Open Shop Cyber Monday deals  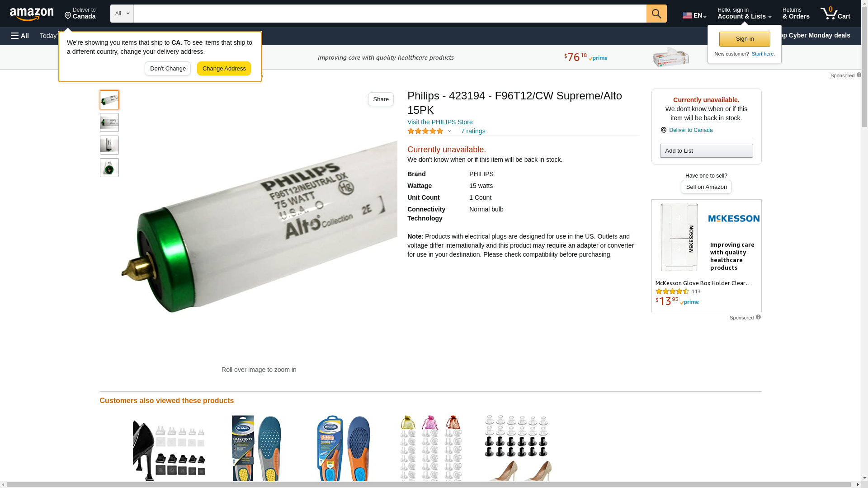(x=813, y=35)
